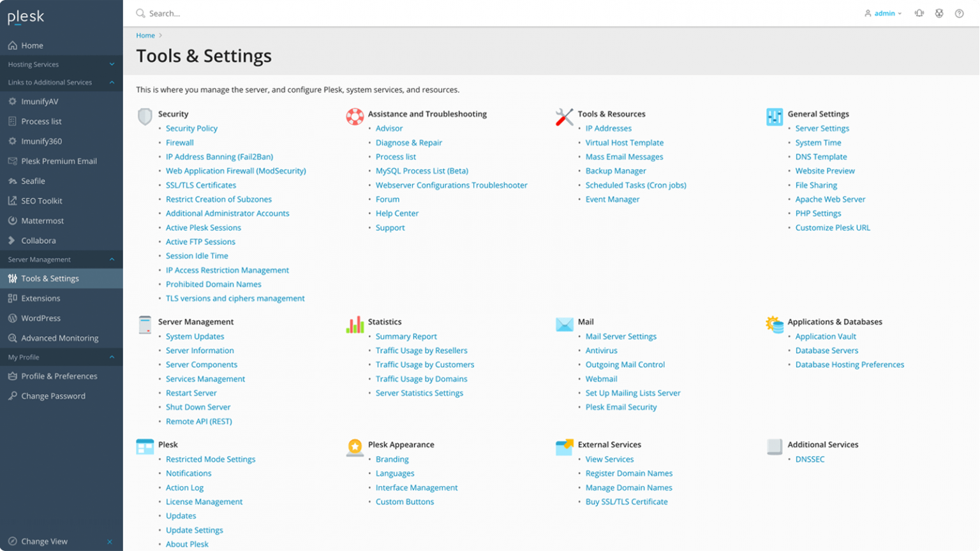Open the Firewall link under Security
980x551 pixels.
(x=180, y=143)
